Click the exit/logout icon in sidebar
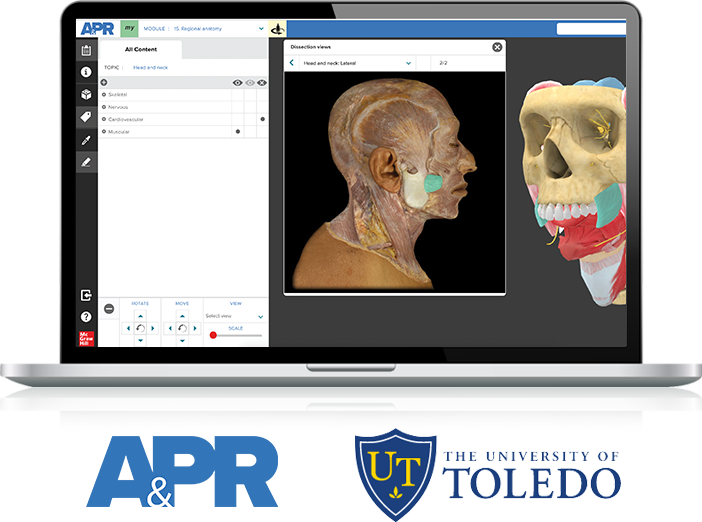This screenshot has width=702, height=522. tap(86, 295)
